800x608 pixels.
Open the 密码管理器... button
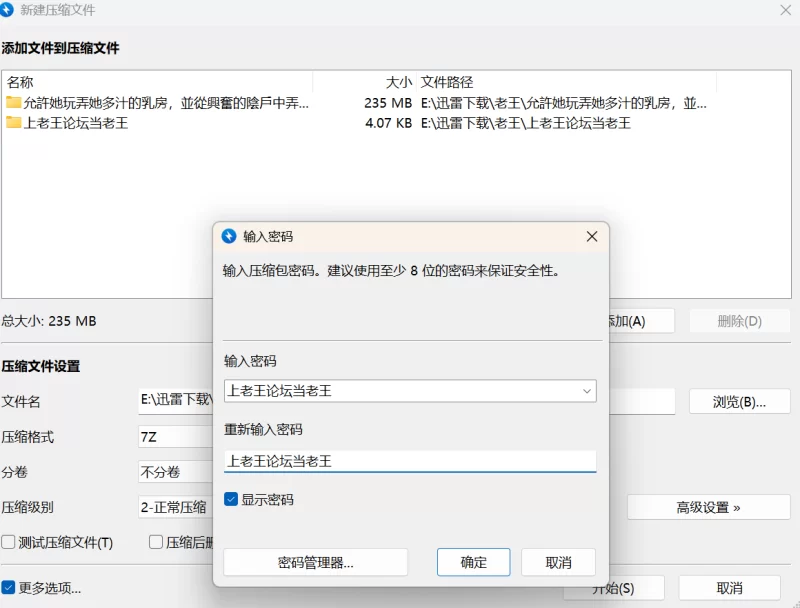click(x=315, y=562)
